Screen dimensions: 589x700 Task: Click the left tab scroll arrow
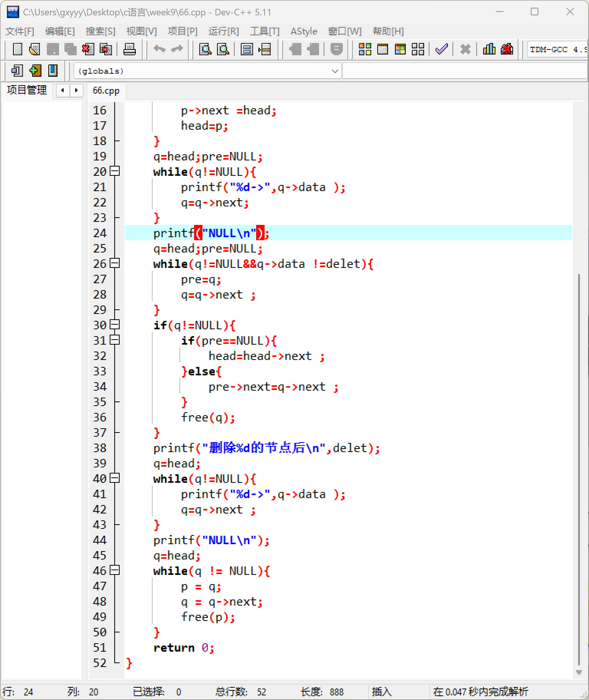[63, 91]
